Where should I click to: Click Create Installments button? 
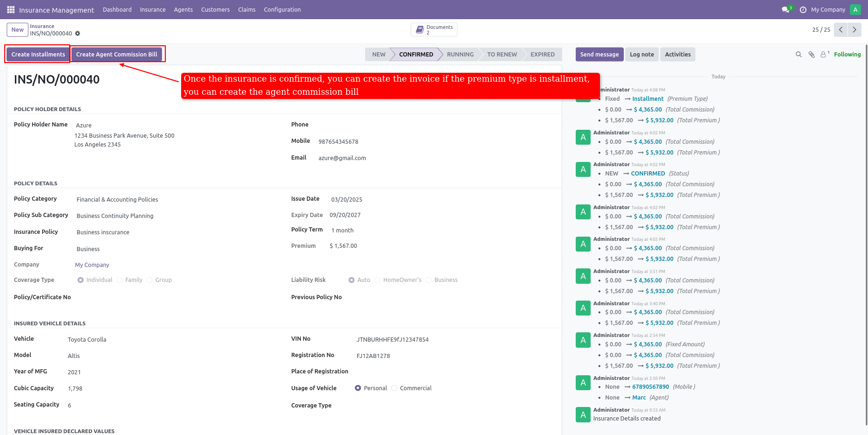point(38,54)
